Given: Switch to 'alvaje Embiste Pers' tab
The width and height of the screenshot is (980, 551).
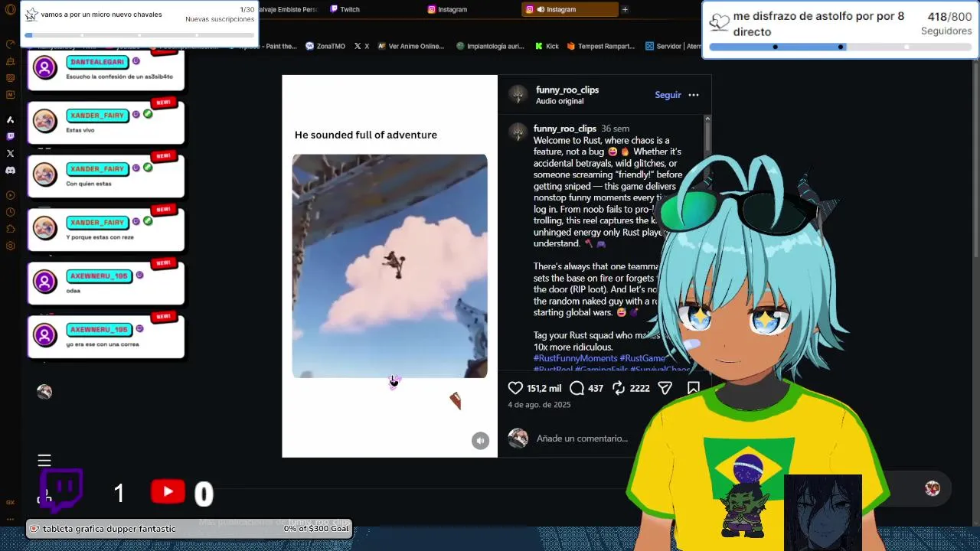Looking at the screenshot, I should 289,9.
